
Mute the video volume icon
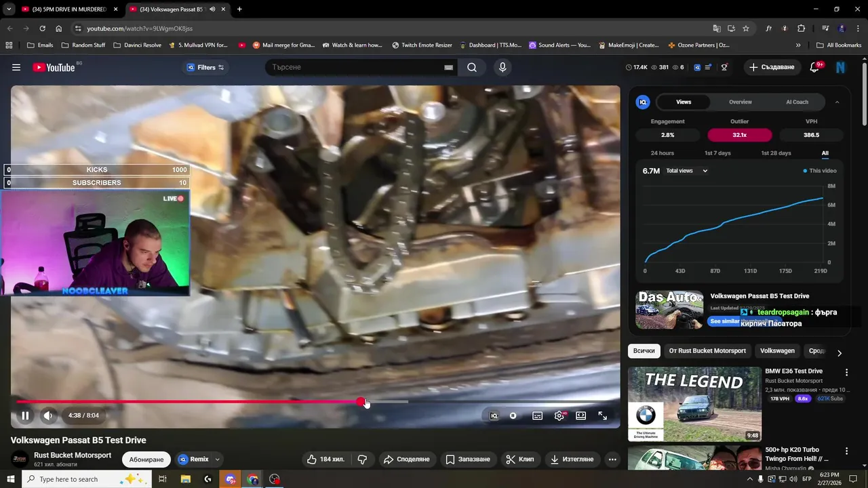(x=48, y=415)
